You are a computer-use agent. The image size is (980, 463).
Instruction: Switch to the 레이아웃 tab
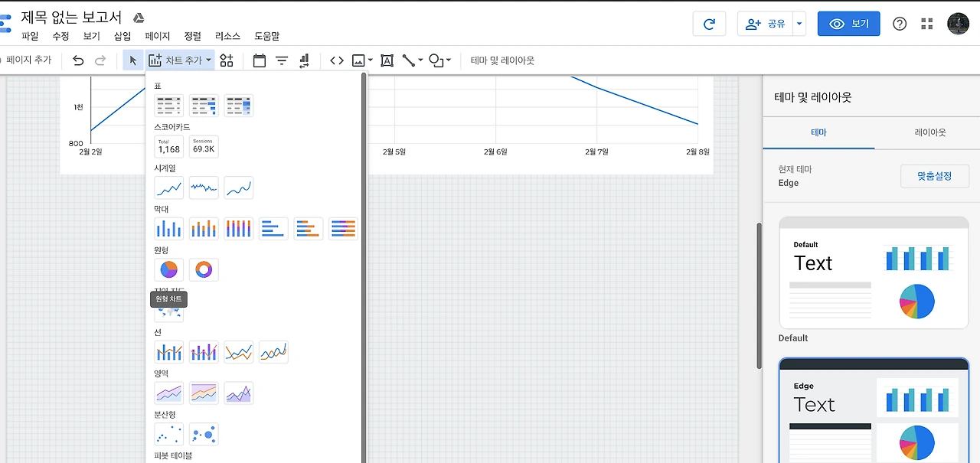point(930,132)
